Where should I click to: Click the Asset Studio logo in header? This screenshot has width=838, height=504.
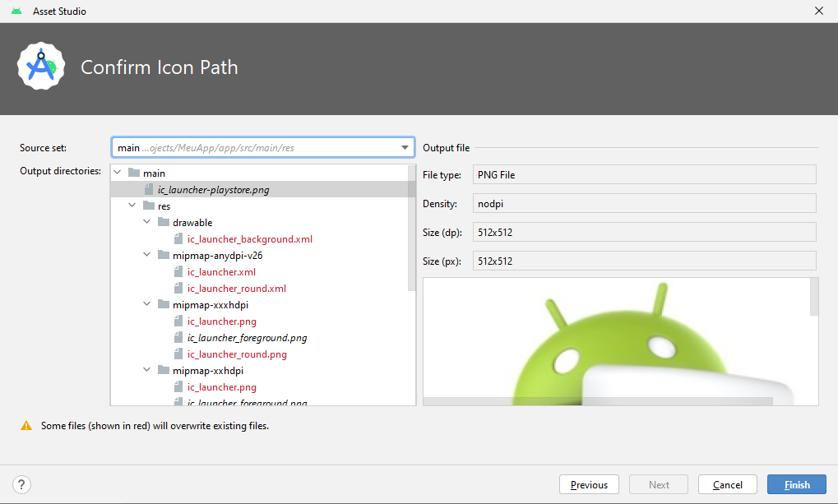[x=41, y=67]
